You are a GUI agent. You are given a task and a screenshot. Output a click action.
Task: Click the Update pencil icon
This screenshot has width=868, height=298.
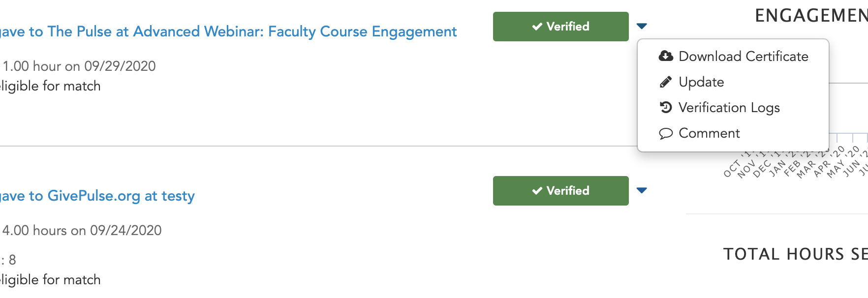[x=665, y=82]
